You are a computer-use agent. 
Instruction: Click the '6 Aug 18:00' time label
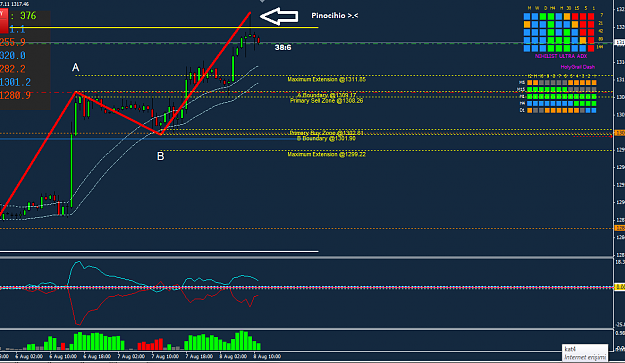click(x=97, y=356)
